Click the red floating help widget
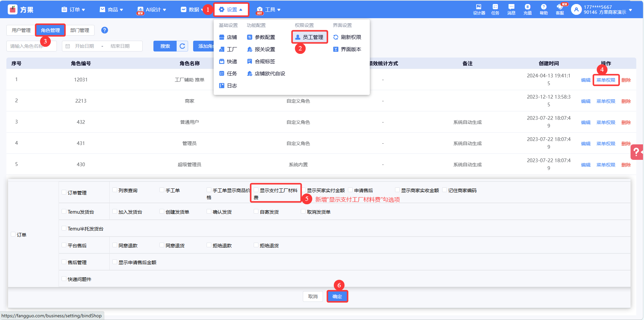This screenshot has height=320, width=644. [x=637, y=152]
